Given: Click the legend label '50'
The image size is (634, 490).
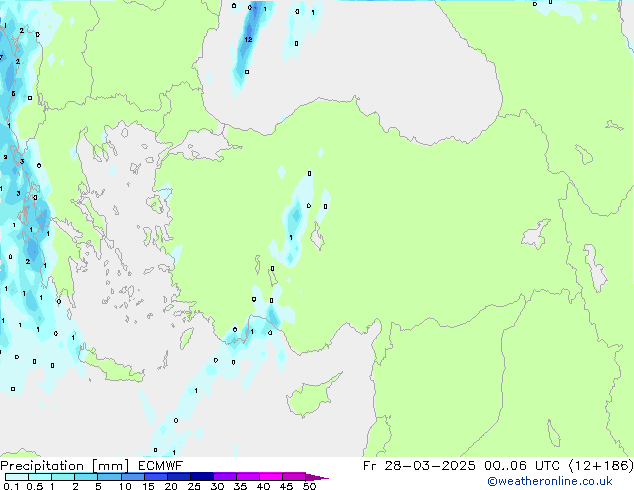Looking at the screenshot, I should (x=309, y=486).
